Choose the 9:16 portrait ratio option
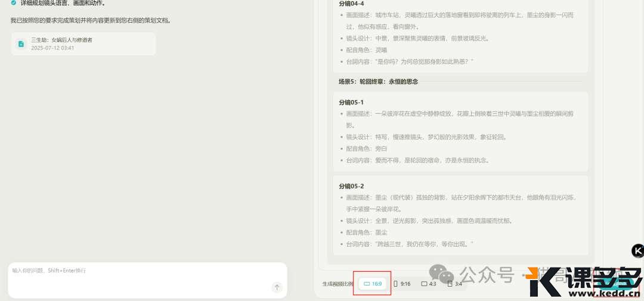The height and width of the screenshot is (301, 644). (x=402, y=284)
